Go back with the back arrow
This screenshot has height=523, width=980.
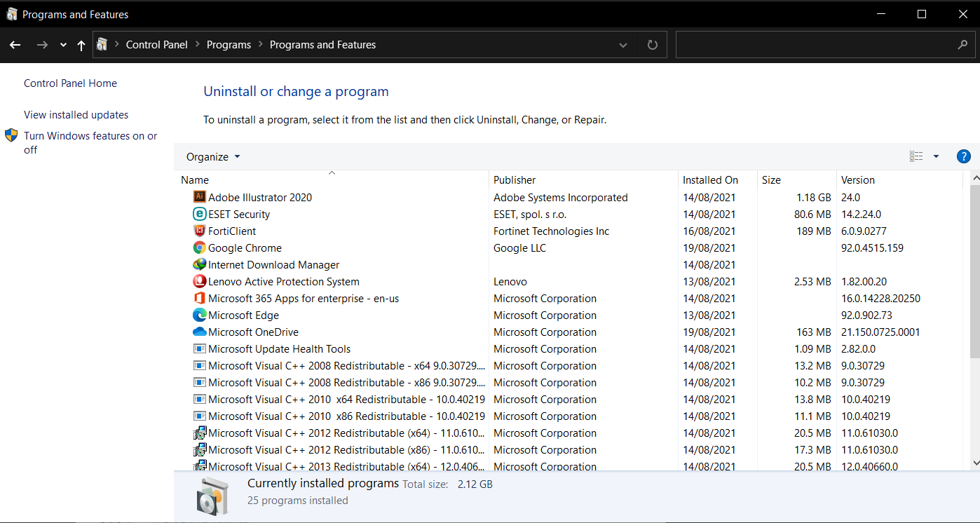[x=15, y=45]
